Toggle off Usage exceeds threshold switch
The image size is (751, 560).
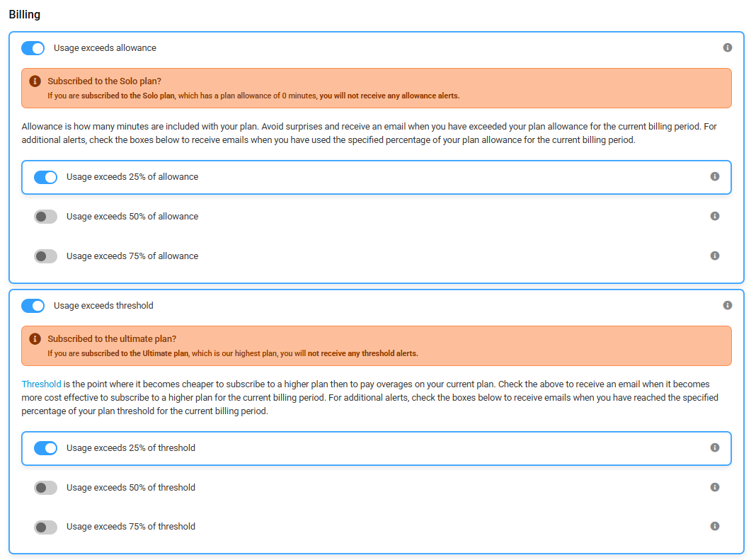(x=33, y=306)
